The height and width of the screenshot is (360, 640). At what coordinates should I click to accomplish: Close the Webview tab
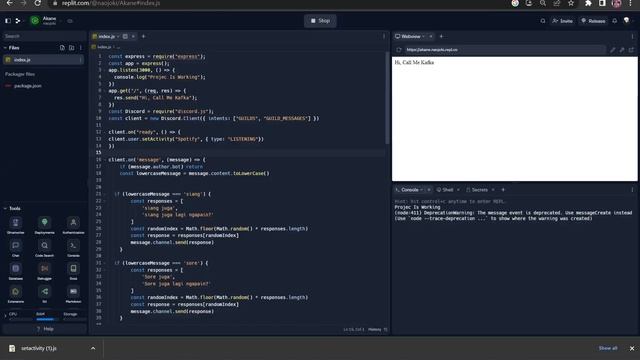point(431,36)
